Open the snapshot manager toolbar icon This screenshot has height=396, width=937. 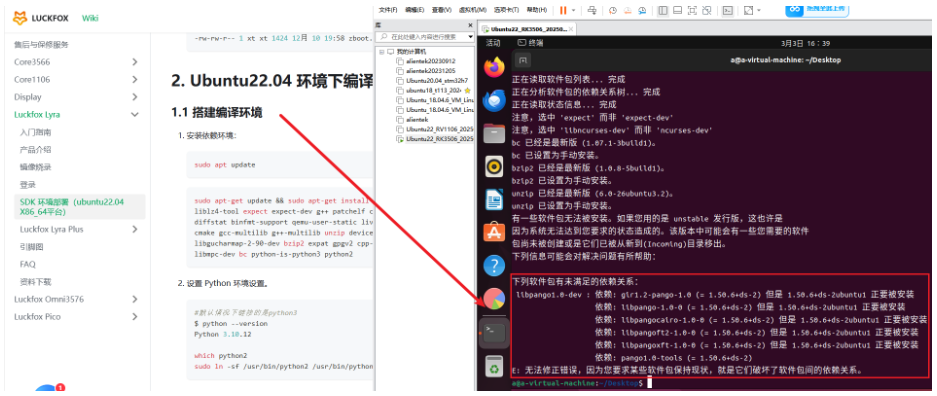642,10
